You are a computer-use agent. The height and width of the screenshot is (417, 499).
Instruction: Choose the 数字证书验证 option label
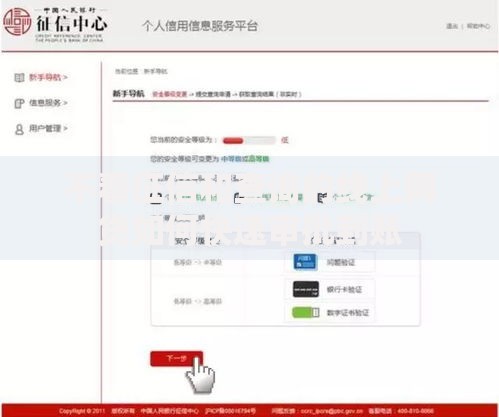point(348,313)
